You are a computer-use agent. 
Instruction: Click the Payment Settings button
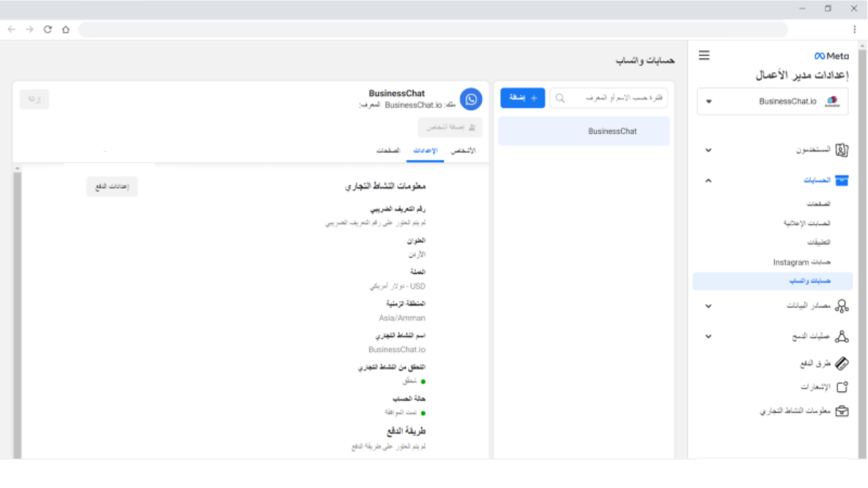112,187
